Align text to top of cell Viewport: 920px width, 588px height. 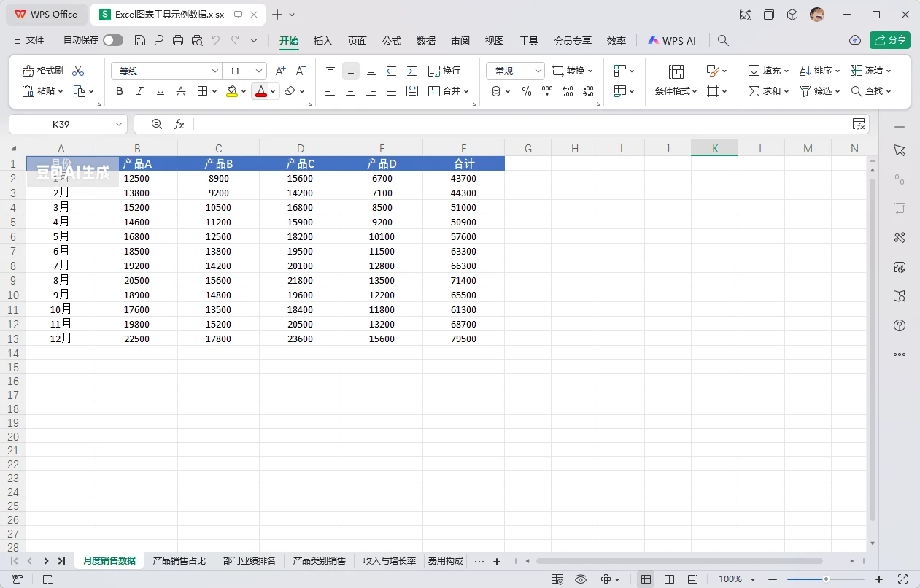(x=330, y=71)
